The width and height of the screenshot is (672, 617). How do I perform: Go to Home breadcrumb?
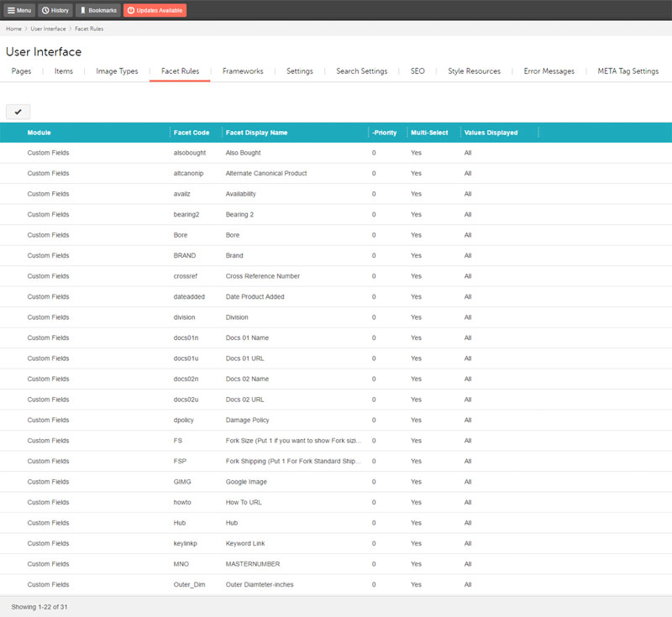pyautogui.click(x=13, y=29)
